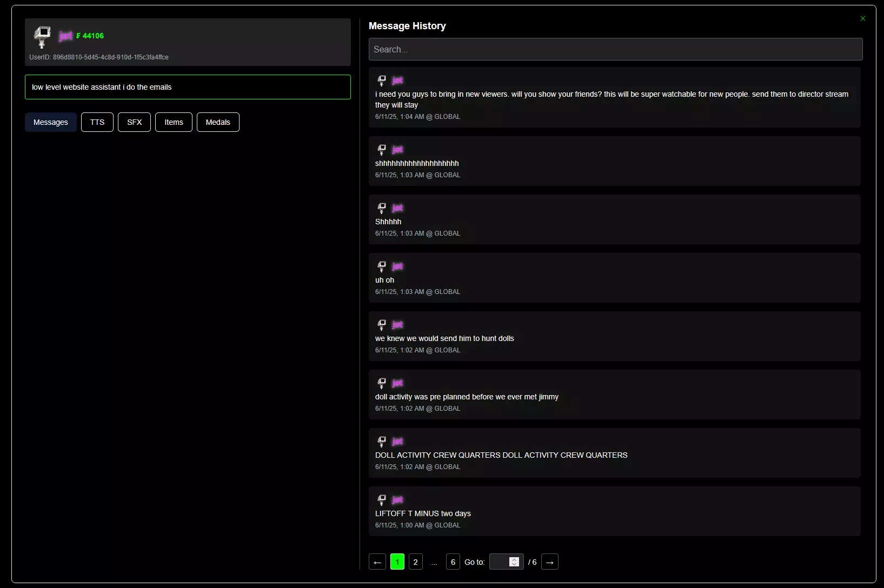Click the username on the 'uh oh' message
884x588 pixels.
pos(397,266)
